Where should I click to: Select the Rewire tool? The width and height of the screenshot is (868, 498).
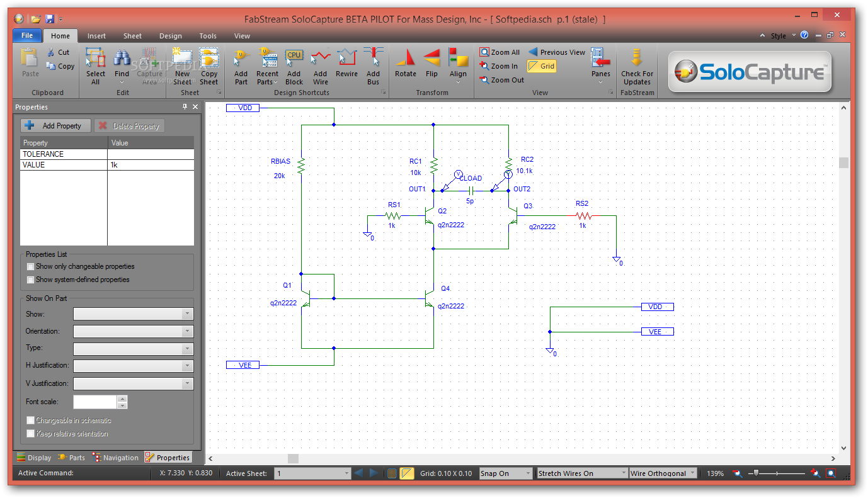coord(346,58)
